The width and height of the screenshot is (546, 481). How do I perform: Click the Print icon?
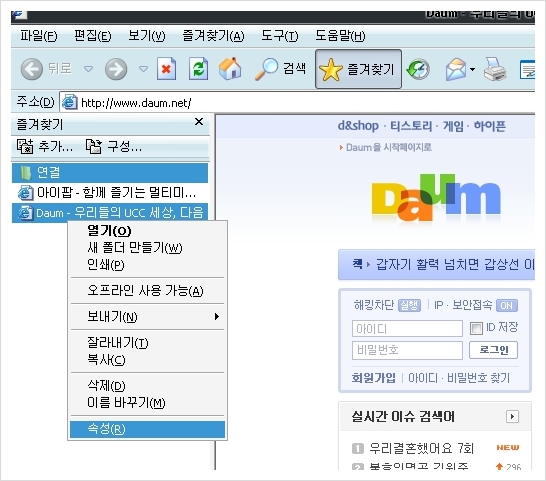(495, 69)
